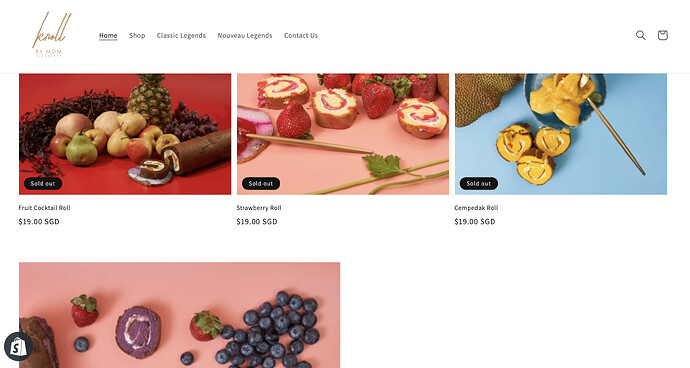690x368 pixels.
Task: Open Nouveau Legends in navigation
Action: tap(245, 36)
